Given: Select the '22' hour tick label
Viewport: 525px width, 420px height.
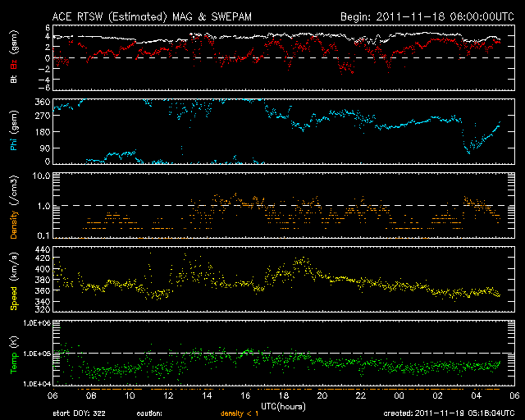Looking at the screenshot, I should [361, 395].
